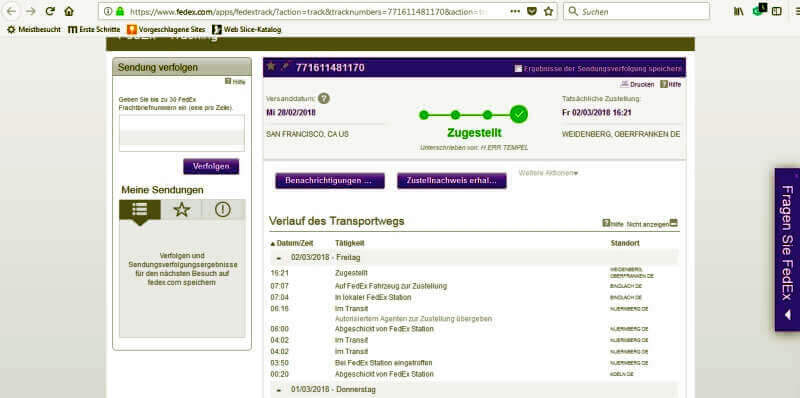Click the question mark next to Versanddatum
The width and height of the screenshot is (800, 398).
click(x=323, y=98)
